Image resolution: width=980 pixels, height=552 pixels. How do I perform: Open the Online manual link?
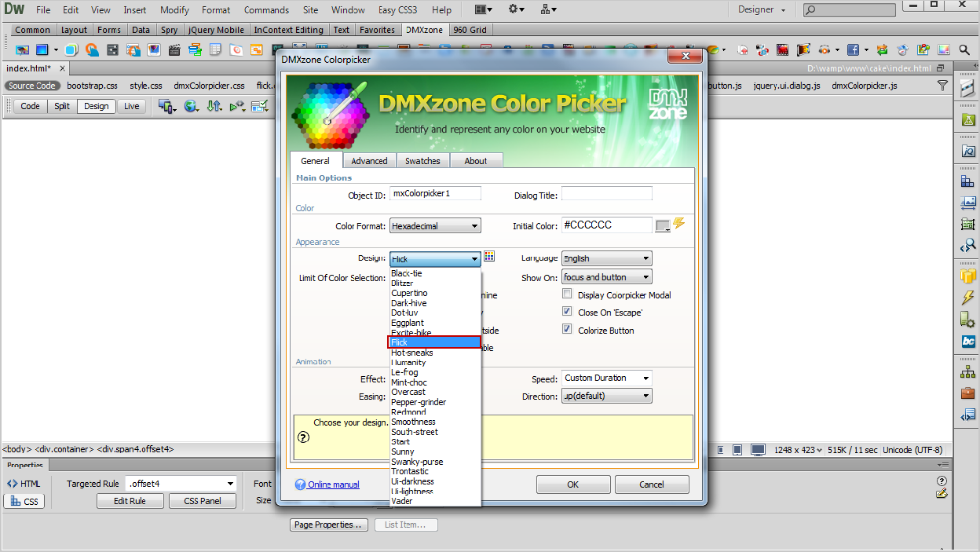334,484
